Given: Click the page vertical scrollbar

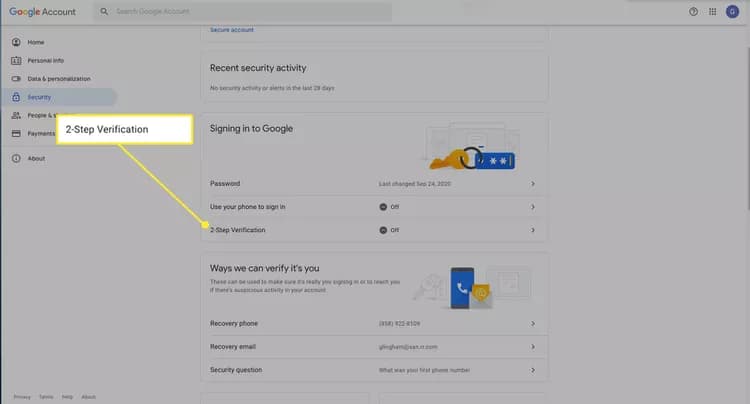Looking at the screenshot, I should coord(747,129).
